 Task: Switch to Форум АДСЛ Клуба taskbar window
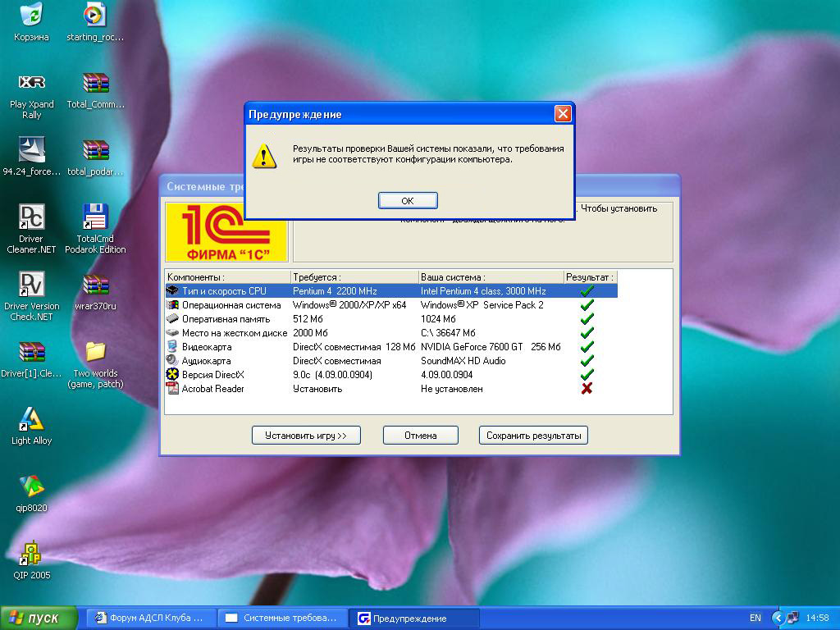coord(151,619)
